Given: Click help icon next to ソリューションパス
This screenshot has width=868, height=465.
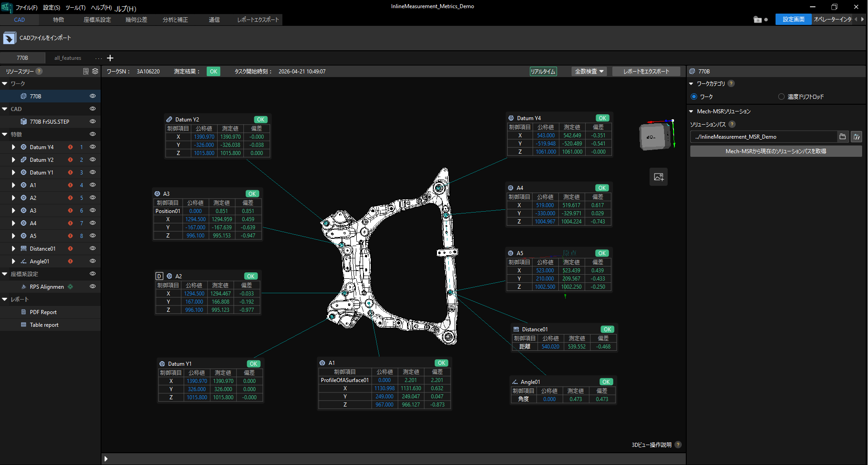Looking at the screenshot, I should (x=732, y=124).
